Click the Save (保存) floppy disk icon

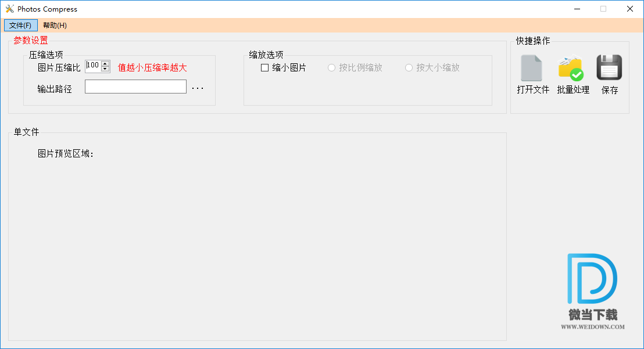click(609, 68)
